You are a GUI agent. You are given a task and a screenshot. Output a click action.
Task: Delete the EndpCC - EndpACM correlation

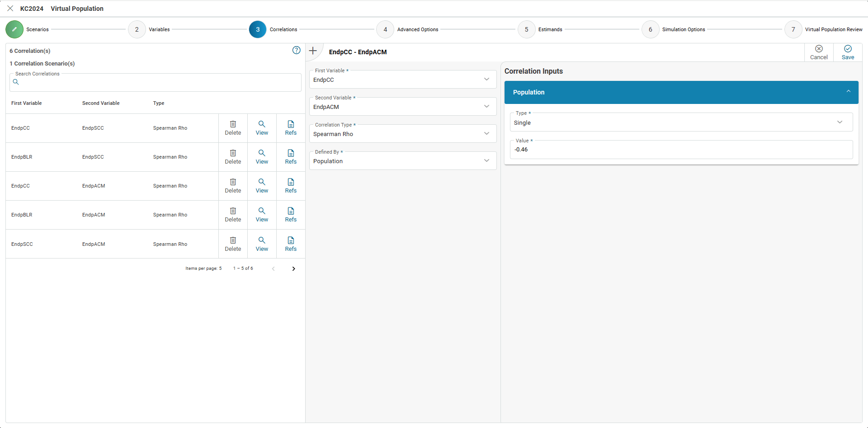(233, 186)
